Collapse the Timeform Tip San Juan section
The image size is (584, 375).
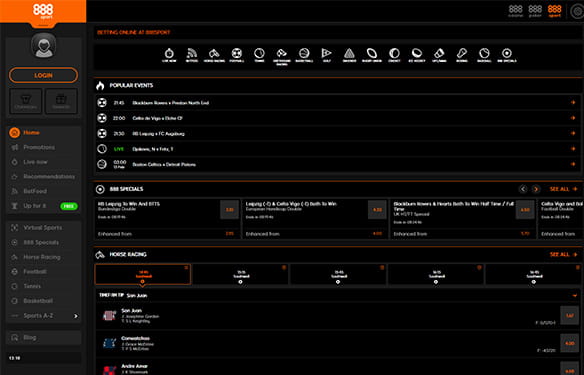(x=575, y=295)
